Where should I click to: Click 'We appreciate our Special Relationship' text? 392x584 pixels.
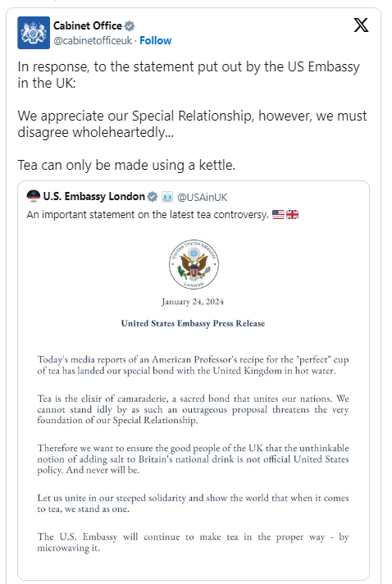192,124
